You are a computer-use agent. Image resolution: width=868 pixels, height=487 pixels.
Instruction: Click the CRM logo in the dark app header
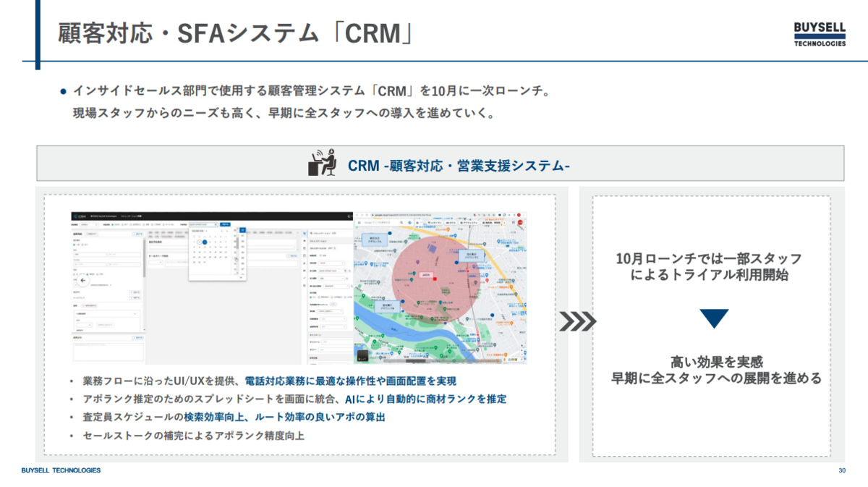point(80,216)
